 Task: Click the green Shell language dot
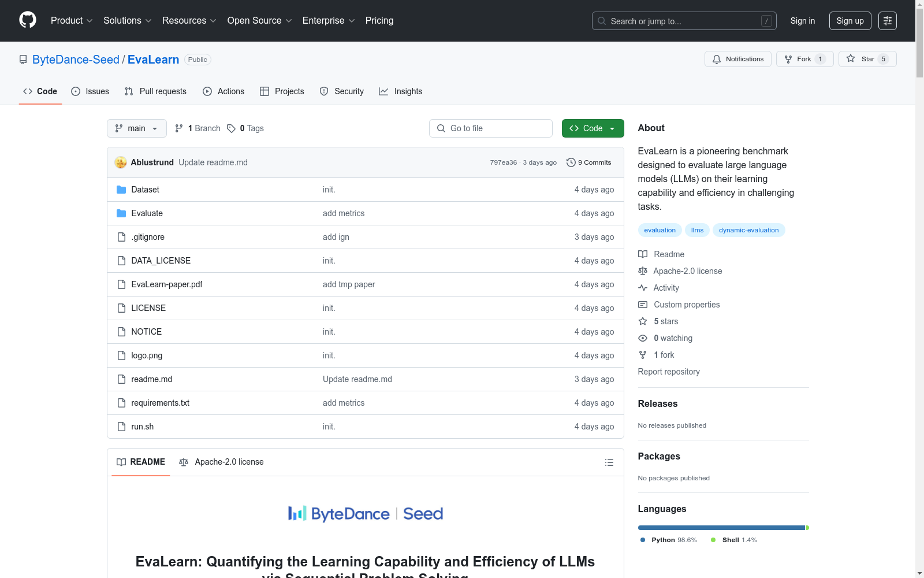pos(713,540)
